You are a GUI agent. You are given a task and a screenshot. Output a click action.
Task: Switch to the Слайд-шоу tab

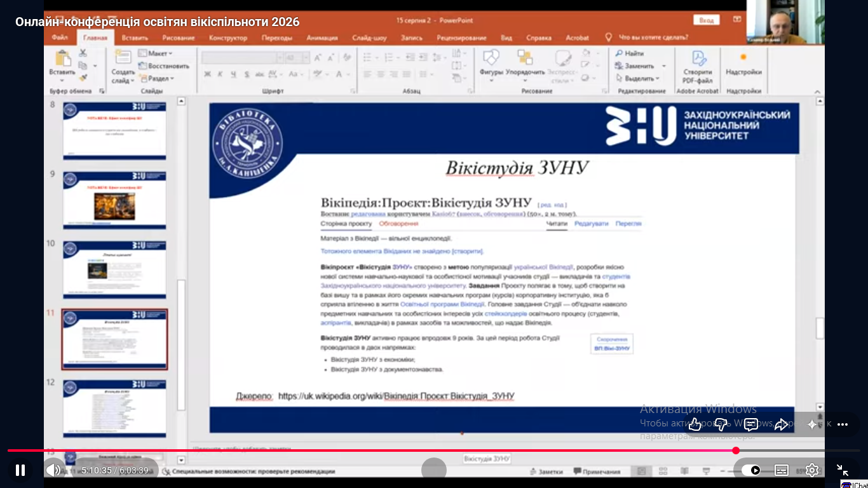tap(369, 37)
